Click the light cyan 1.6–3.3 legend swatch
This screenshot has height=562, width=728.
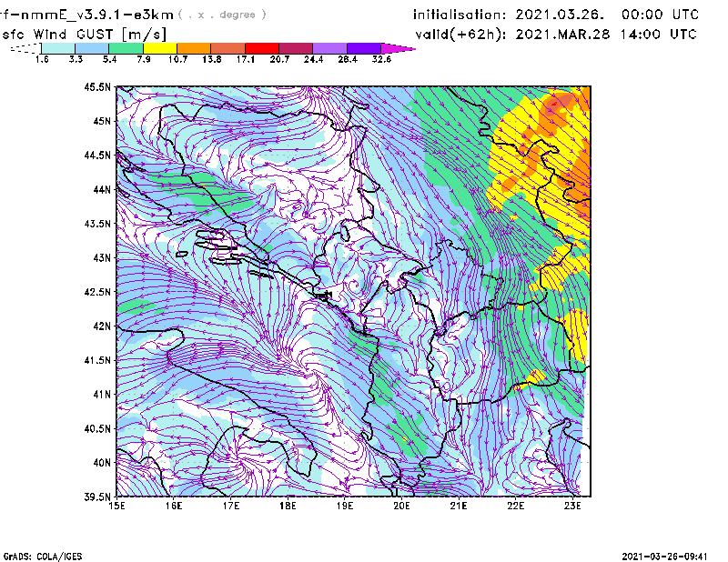(x=58, y=48)
